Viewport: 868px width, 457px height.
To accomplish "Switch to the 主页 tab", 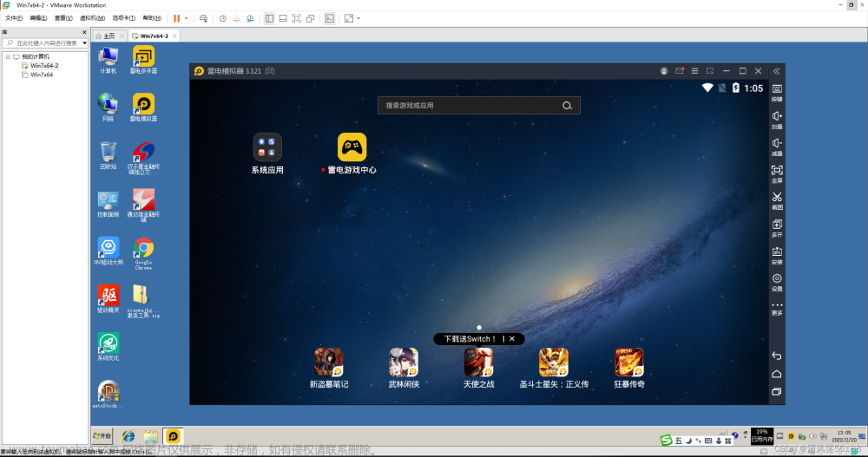I will [109, 36].
